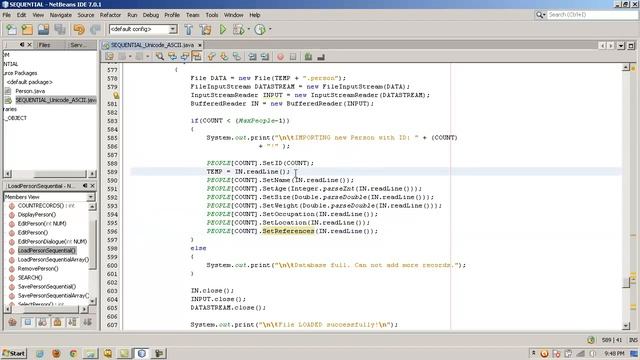
Task: Click the Shift Line Left icon
Action: pyautogui.click(x=252, y=57)
